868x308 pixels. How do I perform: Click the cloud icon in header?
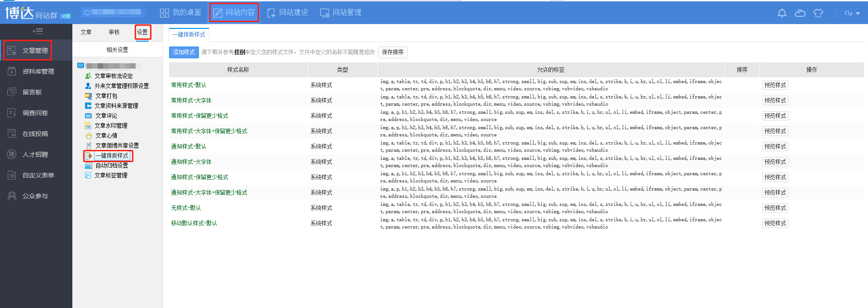[x=800, y=13]
